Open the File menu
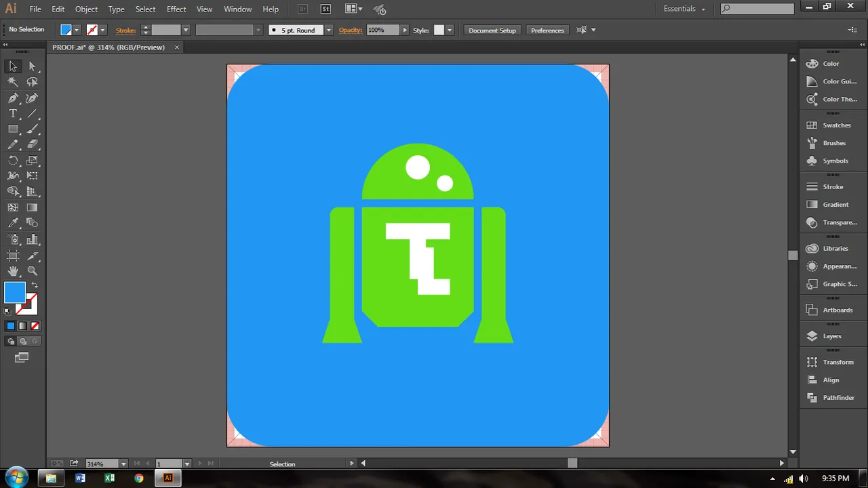868x488 pixels. click(35, 9)
